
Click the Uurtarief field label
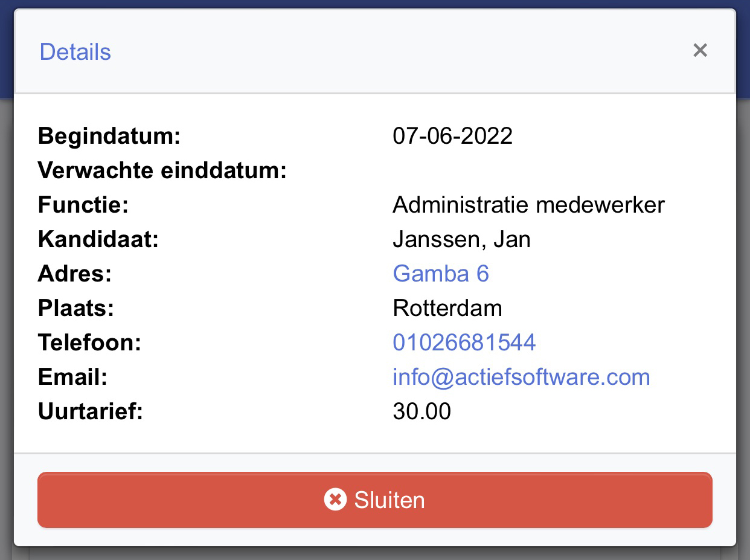[91, 411]
